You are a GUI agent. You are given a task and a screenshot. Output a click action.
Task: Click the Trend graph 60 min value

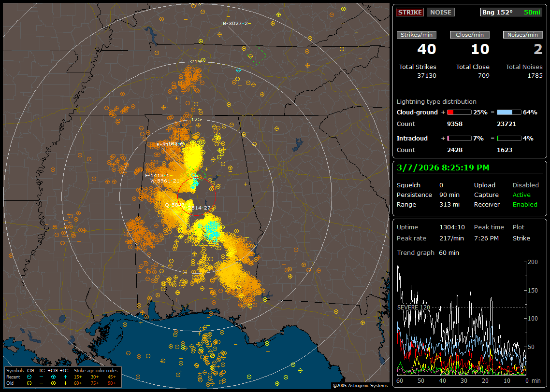point(449,252)
